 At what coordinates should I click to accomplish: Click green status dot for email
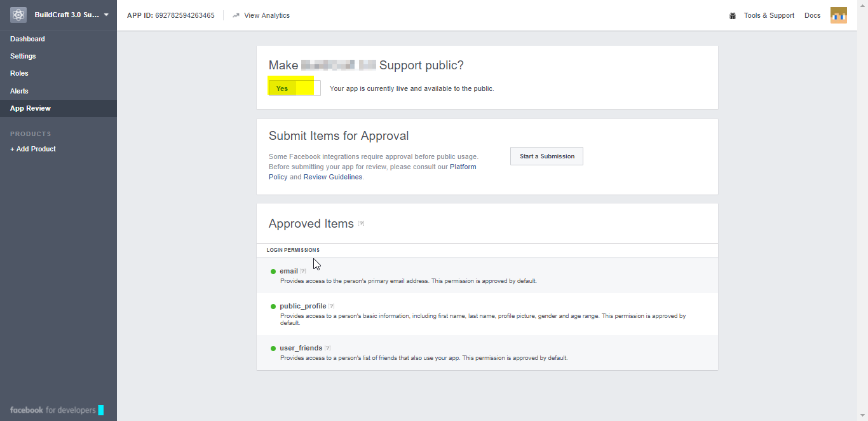(x=273, y=272)
